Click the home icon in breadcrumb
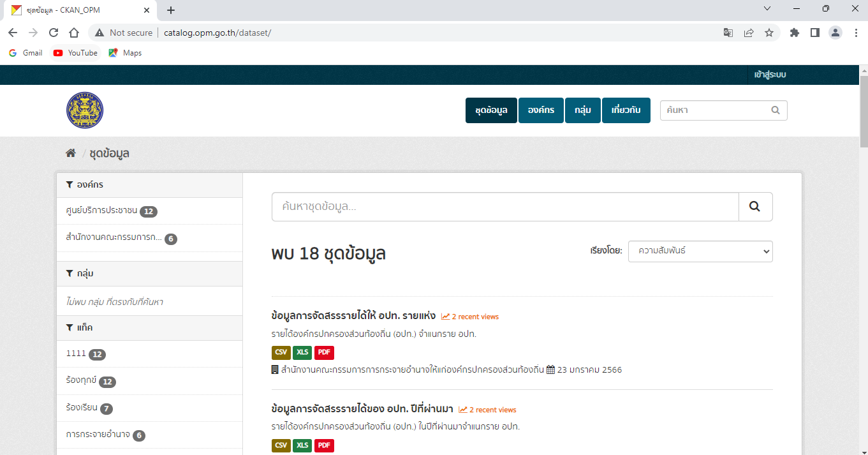Screen dimensions: 868x455 pyautogui.click(x=71, y=153)
